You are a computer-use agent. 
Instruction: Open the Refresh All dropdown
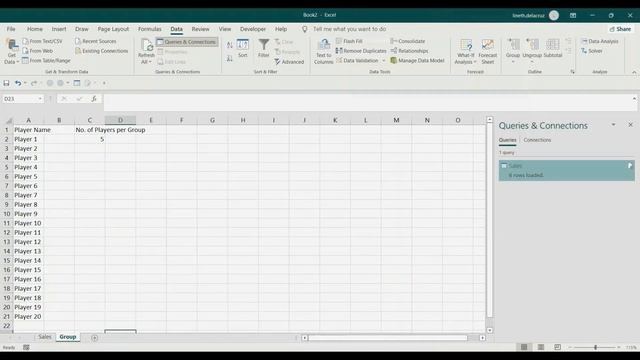click(146, 51)
